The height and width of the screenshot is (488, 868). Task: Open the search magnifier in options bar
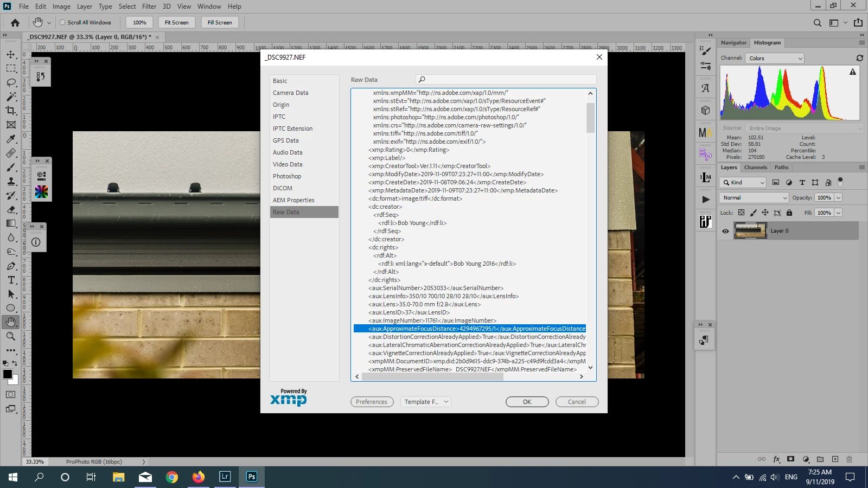[x=818, y=23]
